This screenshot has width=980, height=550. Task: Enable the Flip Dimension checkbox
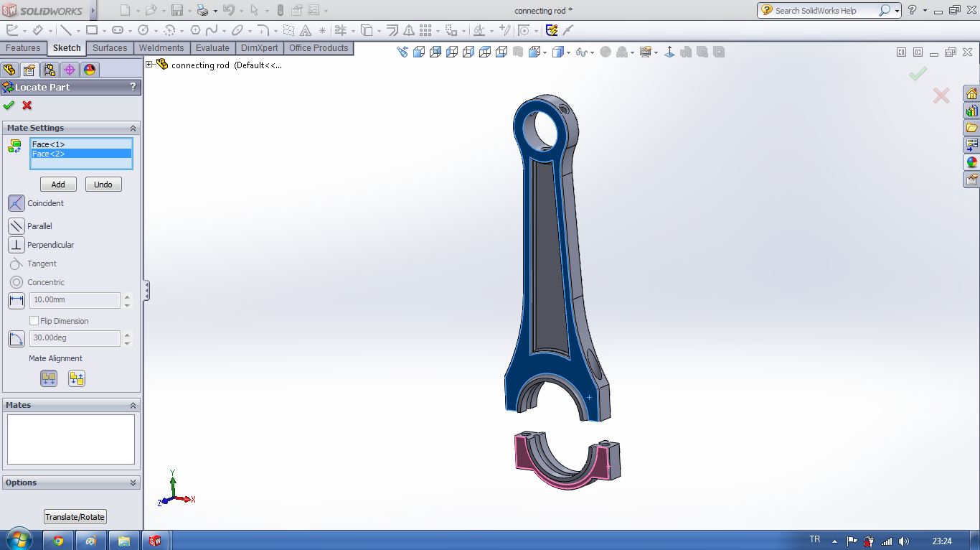point(34,321)
